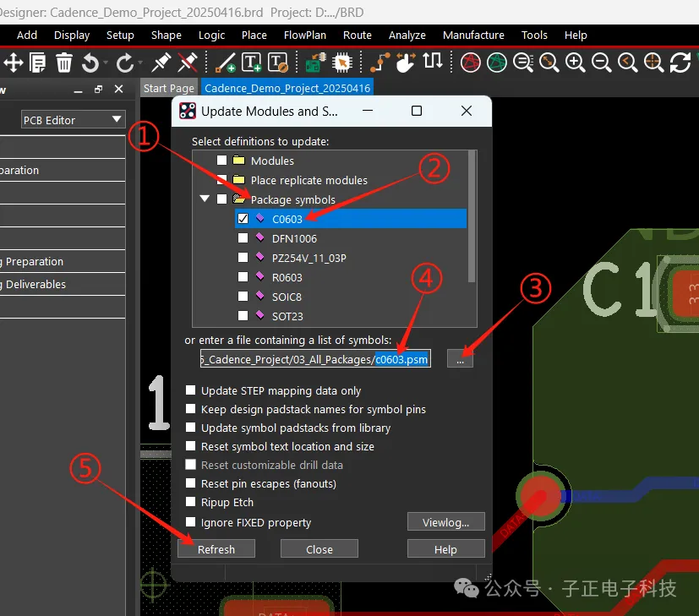This screenshot has height=616, width=699.
Task: Click the browse (...) file button
Action: pyautogui.click(x=460, y=359)
